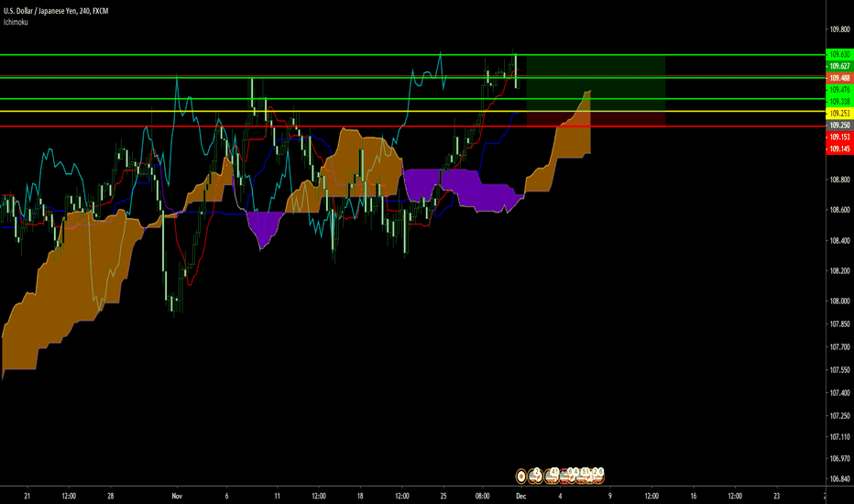
Task: Click the gray 109.250 price label
Action: pos(839,126)
